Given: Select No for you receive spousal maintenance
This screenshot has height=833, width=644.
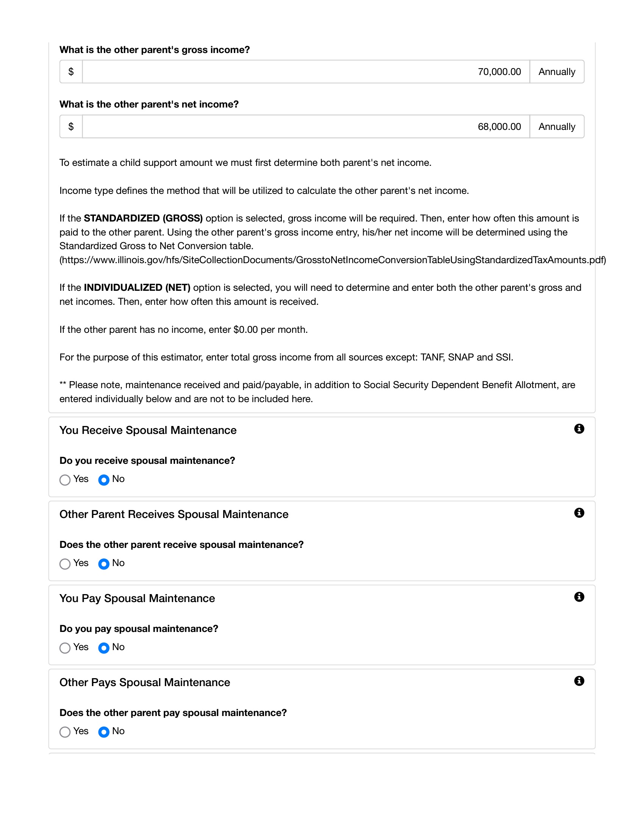Looking at the screenshot, I should point(104,480).
